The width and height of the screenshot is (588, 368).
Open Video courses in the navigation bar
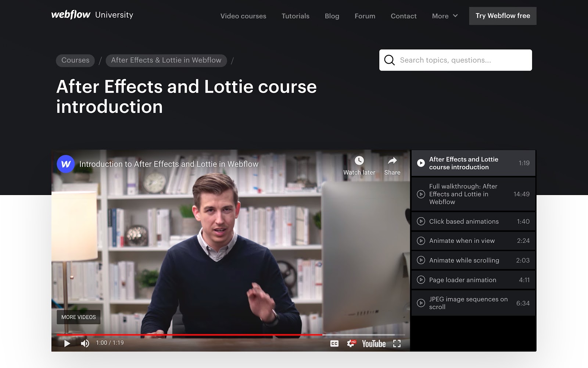243,16
